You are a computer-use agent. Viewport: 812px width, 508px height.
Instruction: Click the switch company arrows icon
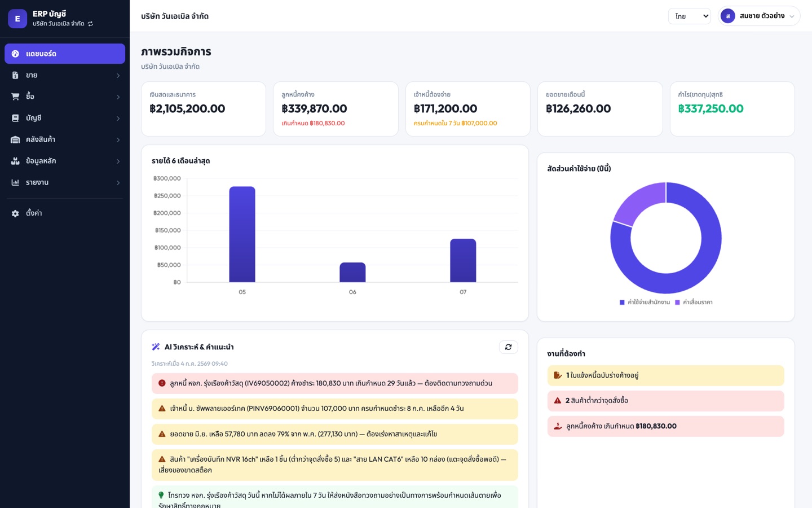click(90, 24)
